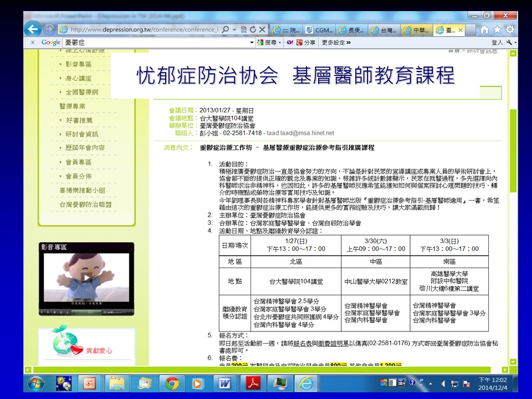Click the horizontal scrollbar right arrow

click(x=505, y=370)
